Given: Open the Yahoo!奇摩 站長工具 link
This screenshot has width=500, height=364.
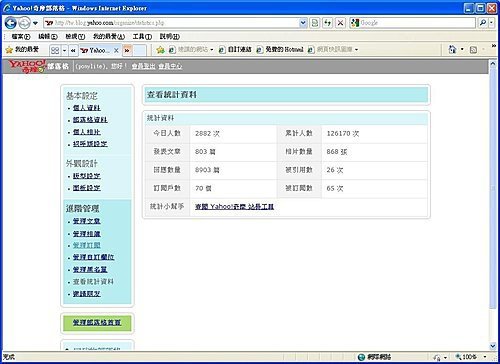Looking at the screenshot, I should click(x=234, y=207).
